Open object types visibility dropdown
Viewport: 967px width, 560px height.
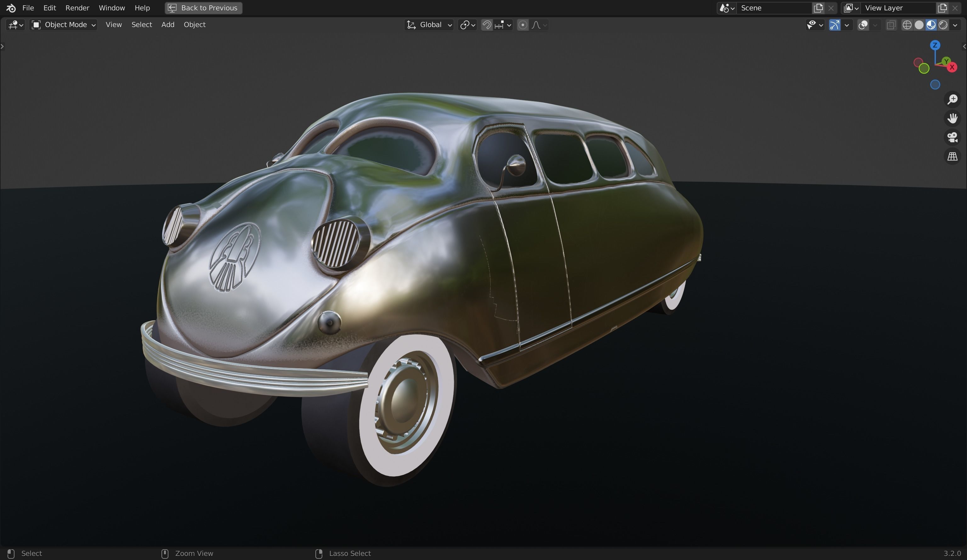pos(815,25)
